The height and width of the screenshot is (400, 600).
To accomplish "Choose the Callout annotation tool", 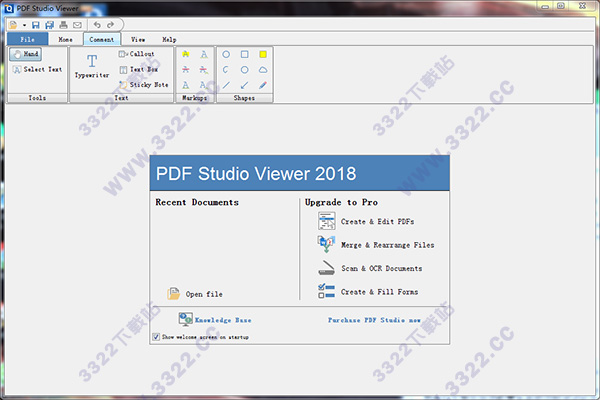I will click(136, 54).
